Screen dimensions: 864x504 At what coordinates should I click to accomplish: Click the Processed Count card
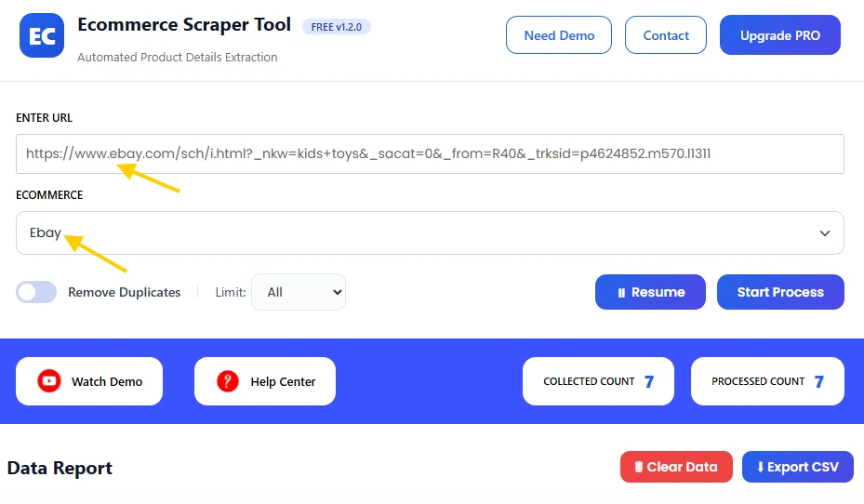point(767,381)
